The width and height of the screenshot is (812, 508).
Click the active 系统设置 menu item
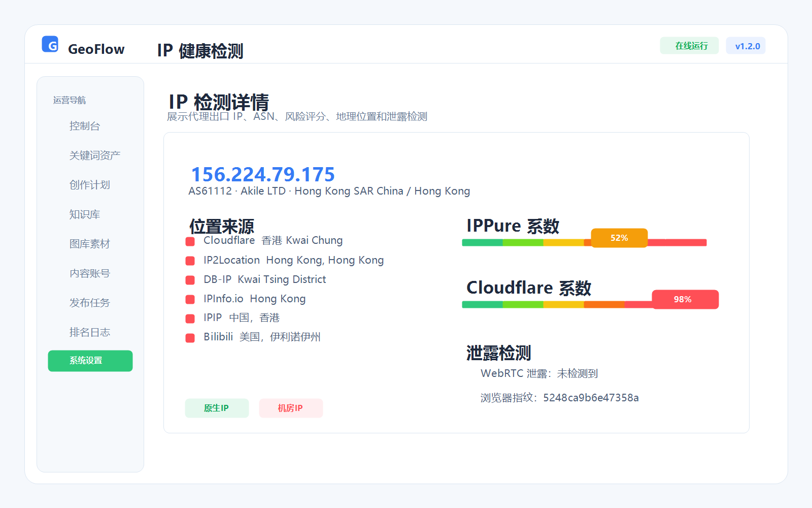click(90, 361)
